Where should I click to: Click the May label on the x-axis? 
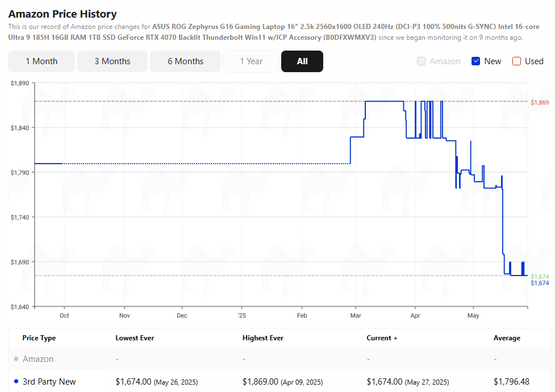pos(473,315)
